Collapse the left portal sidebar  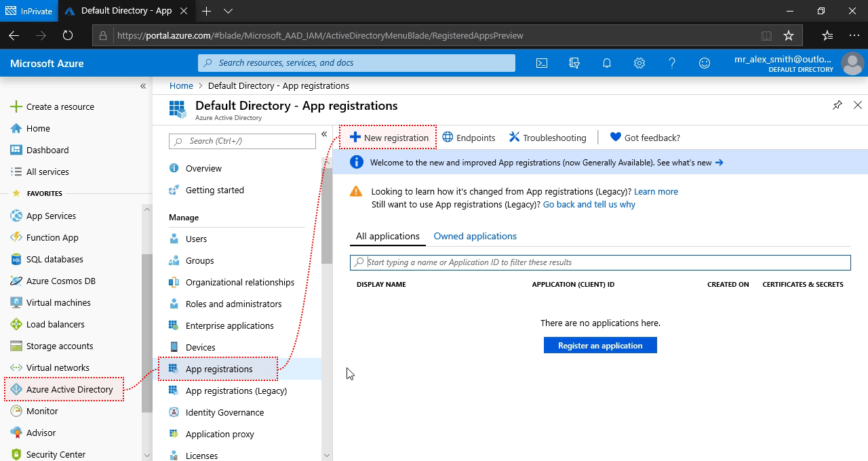[x=143, y=86]
